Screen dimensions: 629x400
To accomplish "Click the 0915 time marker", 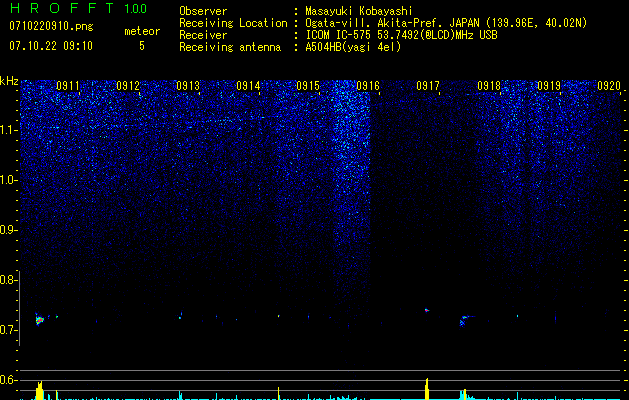I will click(x=308, y=86).
